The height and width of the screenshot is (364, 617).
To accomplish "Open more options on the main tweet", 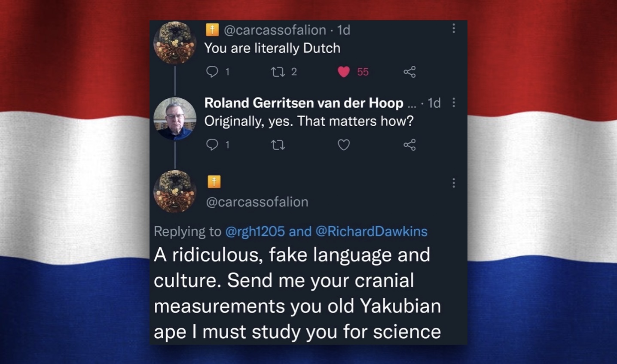I will (x=454, y=183).
